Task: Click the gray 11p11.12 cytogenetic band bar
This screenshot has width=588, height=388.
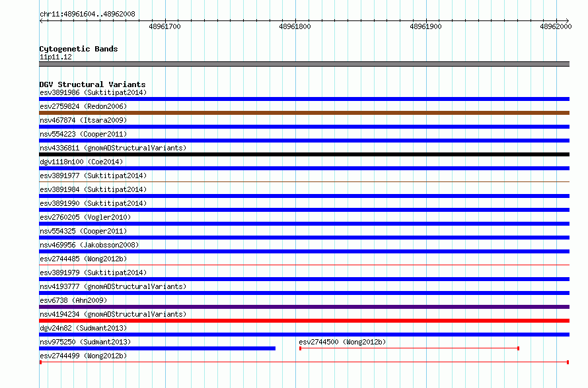Action: pyautogui.click(x=304, y=64)
